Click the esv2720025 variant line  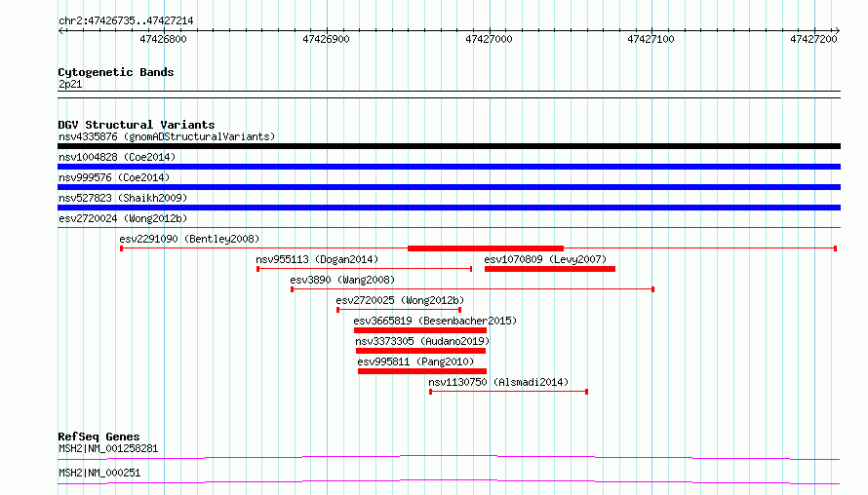[x=399, y=310]
